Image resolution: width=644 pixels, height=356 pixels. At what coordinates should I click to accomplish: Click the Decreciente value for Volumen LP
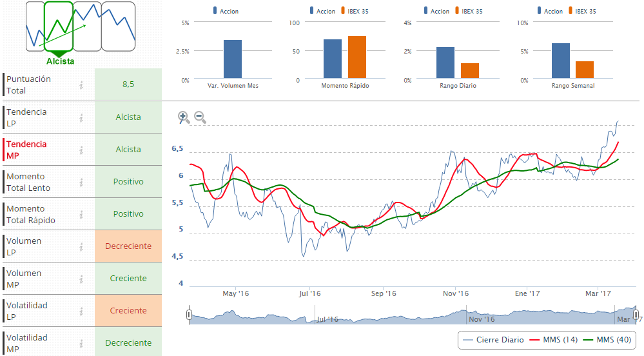click(128, 246)
